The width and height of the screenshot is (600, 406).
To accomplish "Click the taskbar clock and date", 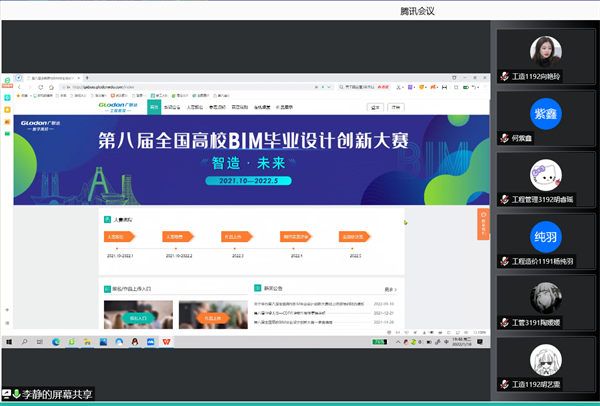I will [461, 342].
